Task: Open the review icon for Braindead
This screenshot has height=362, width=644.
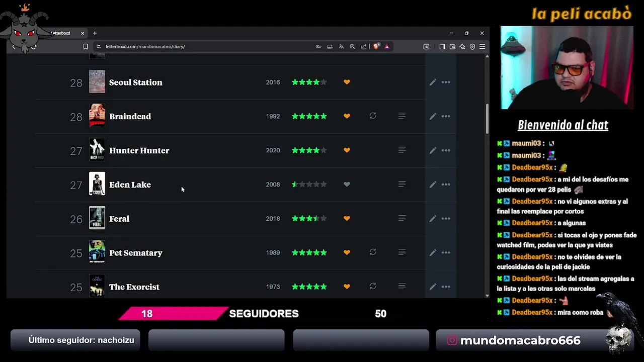Action: click(402, 116)
